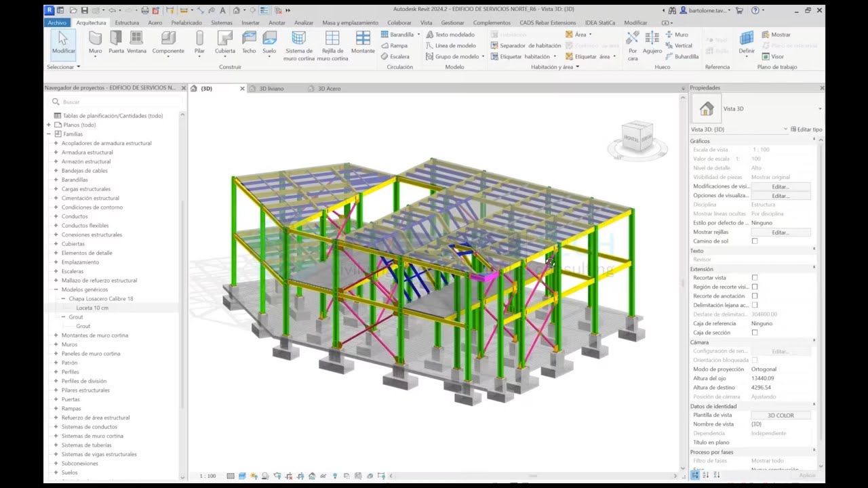Click the Rampa tool
This screenshot has height=488, width=868.
tap(394, 45)
